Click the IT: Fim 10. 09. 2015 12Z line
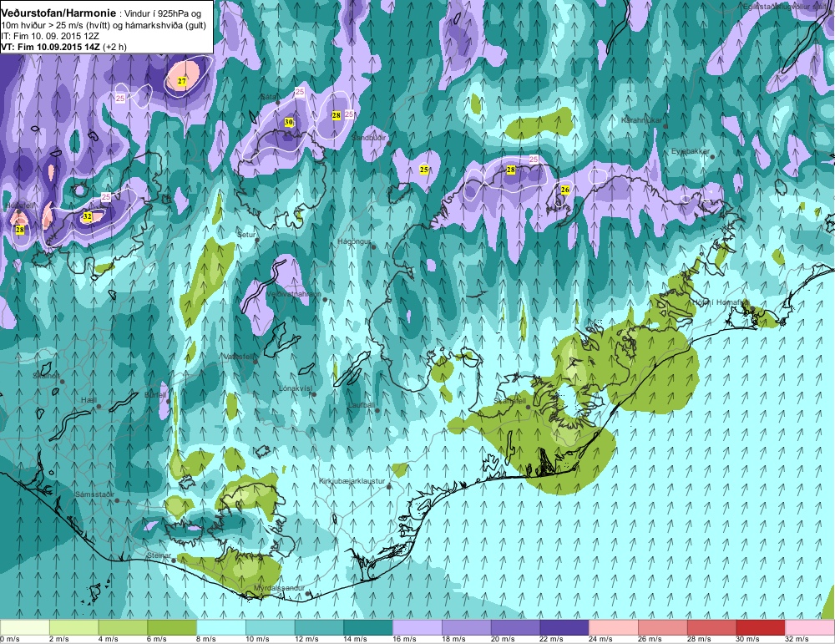This screenshot has width=835, height=644. [49, 36]
